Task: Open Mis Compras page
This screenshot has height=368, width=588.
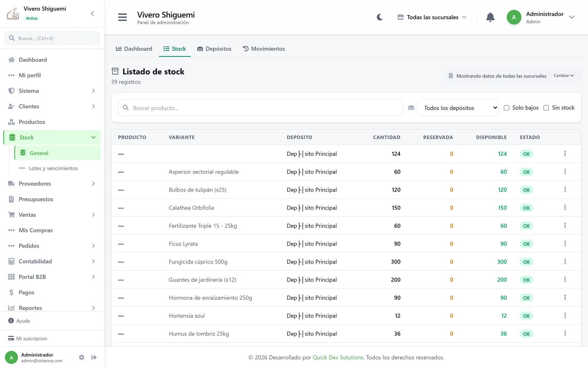Action: [x=52, y=230]
